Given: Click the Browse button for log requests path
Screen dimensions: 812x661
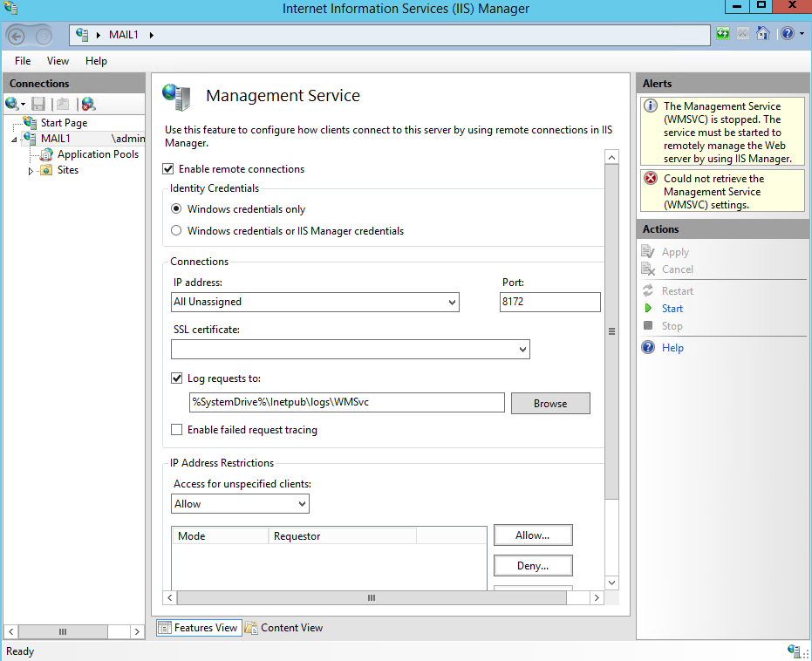Looking at the screenshot, I should 550,403.
